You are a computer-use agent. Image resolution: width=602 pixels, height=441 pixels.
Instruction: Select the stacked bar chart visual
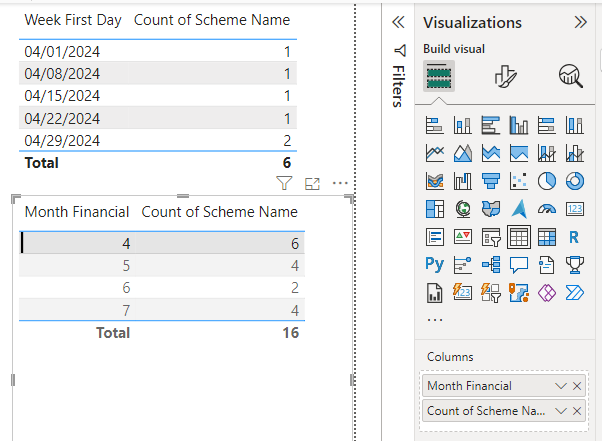pos(435,125)
